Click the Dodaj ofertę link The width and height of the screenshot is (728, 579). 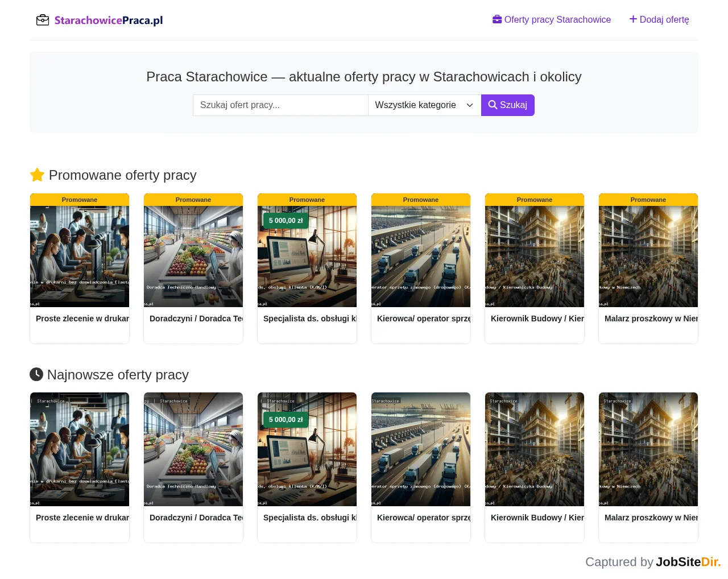coord(659,20)
